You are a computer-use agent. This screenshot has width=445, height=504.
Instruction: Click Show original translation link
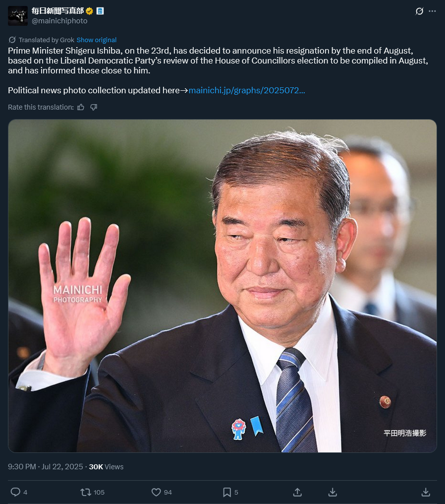click(x=96, y=40)
